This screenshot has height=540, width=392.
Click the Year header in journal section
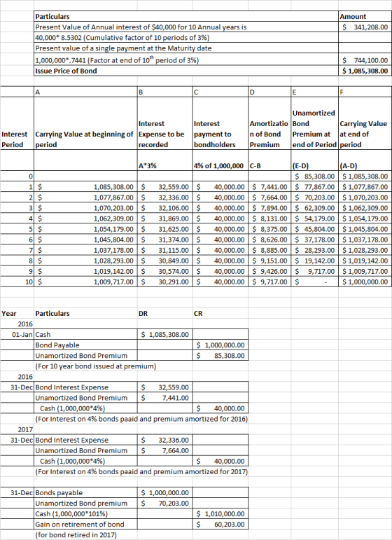click(17, 313)
